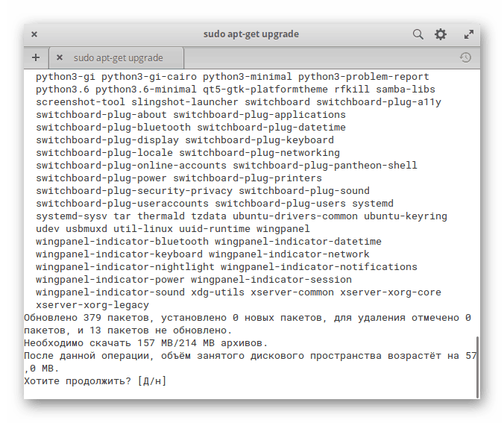Click the 'switchboard-plug-bluetooth' package text
This screenshot has width=504, height=423.
click(113, 127)
